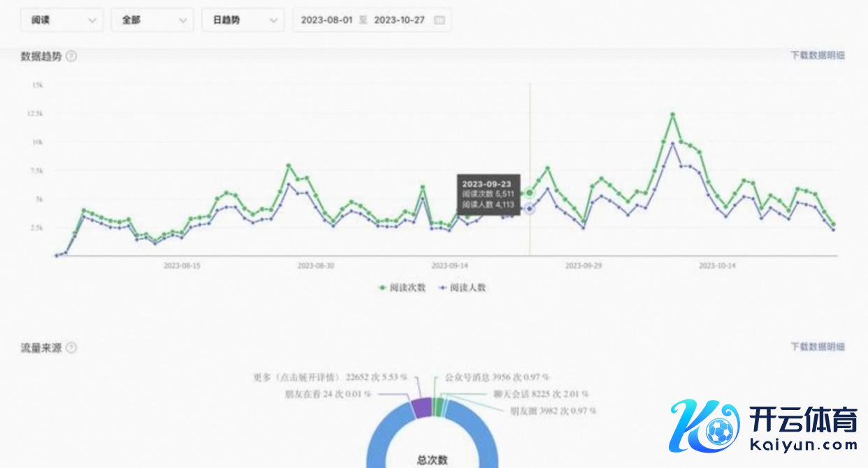Click the purple 更多 donut chart segment
This screenshot has height=468, width=868.
[421, 407]
